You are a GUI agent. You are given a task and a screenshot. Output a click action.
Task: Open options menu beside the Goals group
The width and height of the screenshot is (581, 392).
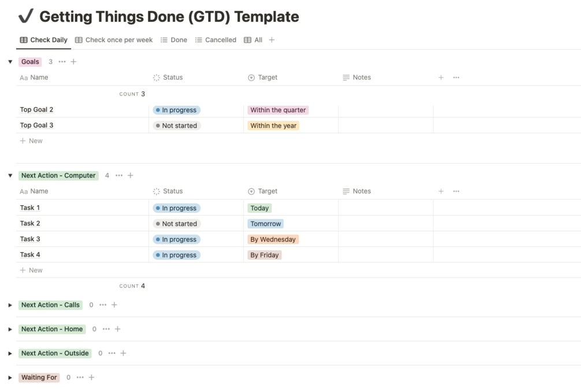(x=62, y=61)
